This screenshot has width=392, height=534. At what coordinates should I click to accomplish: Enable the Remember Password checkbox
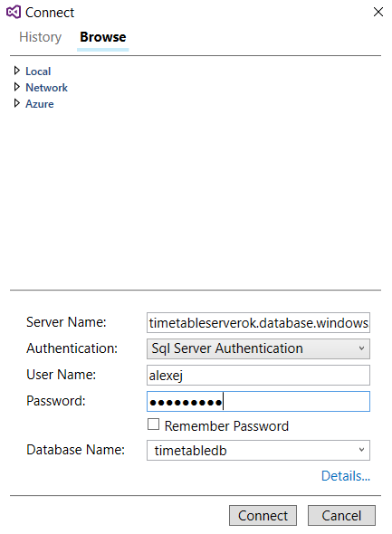tap(153, 424)
